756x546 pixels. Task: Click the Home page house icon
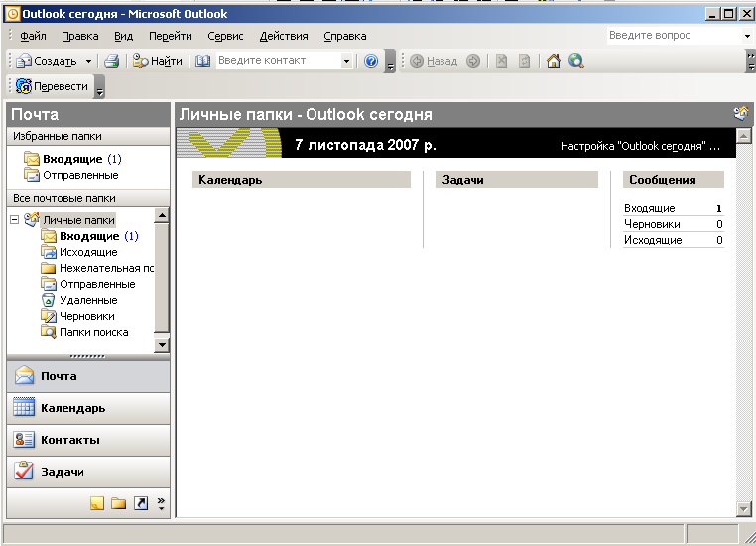pos(554,61)
